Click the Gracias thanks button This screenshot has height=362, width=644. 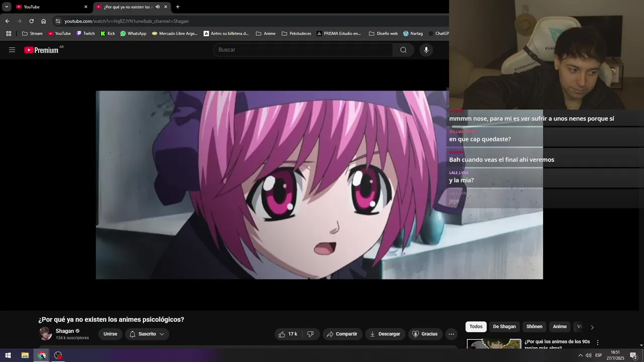tap(425, 334)
